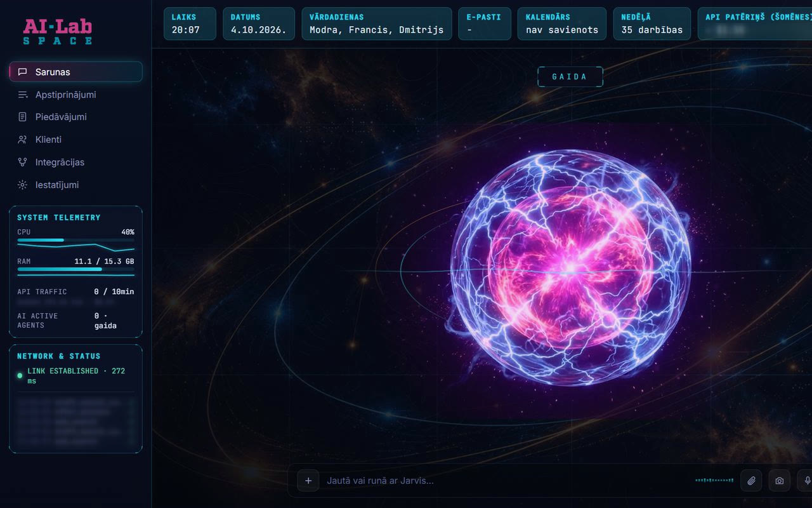812x508 pixels.
Task: Click the API traffic value "0 / 10min"
Action: [114, 292]
